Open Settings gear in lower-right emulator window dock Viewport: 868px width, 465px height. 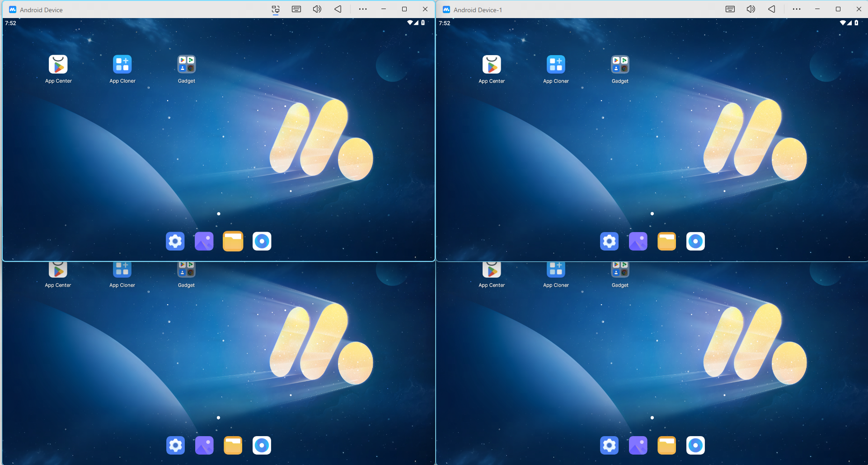(609, 445)
